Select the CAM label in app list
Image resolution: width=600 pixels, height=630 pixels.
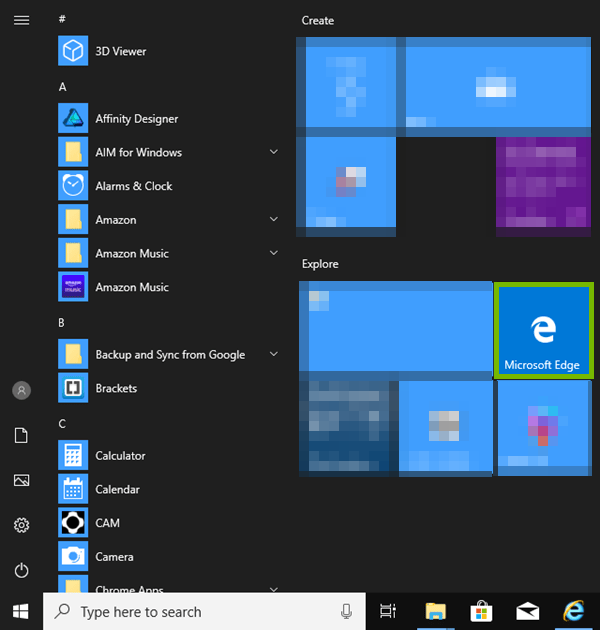pos(107,523)
